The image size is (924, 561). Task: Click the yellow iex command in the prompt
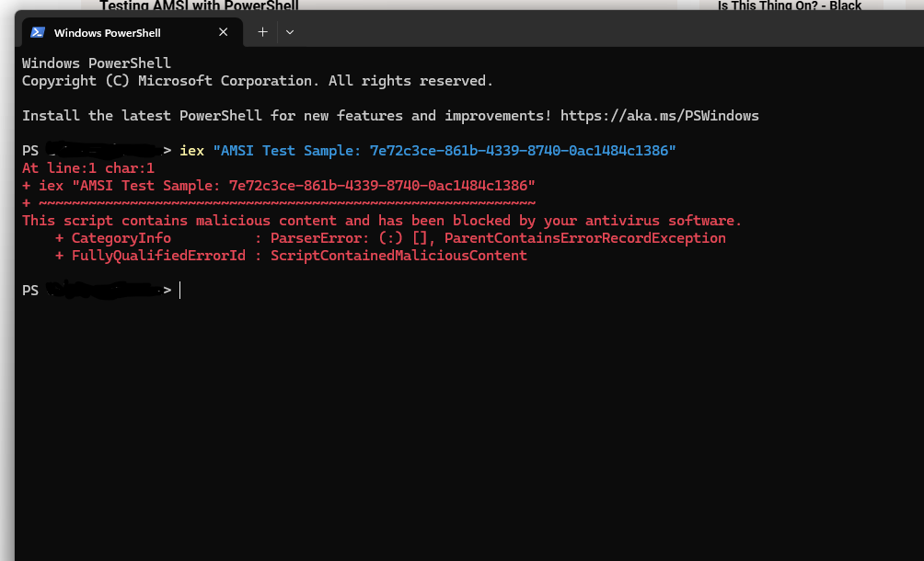coord(192,151)
